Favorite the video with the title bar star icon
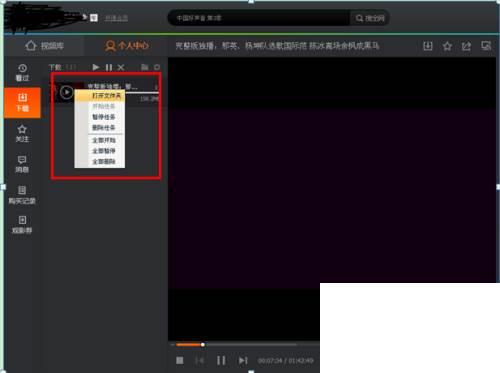Viewport: 500px width, 373px height. [447, 46]
